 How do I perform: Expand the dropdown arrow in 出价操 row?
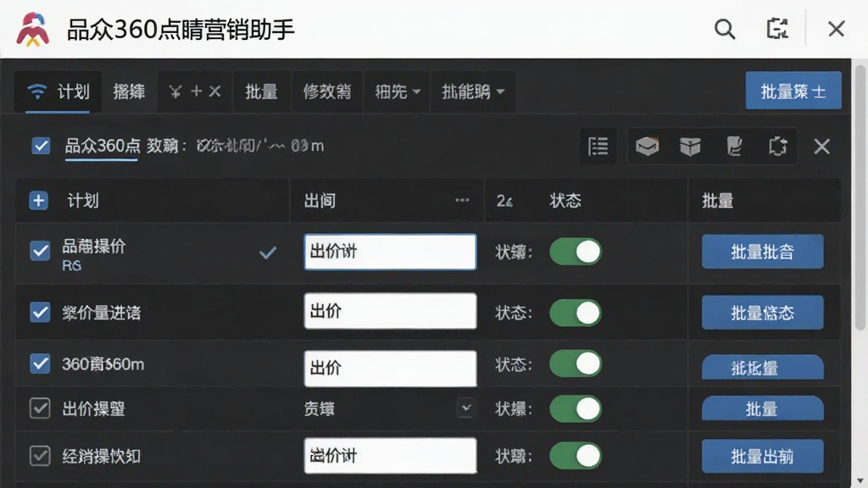466,408
